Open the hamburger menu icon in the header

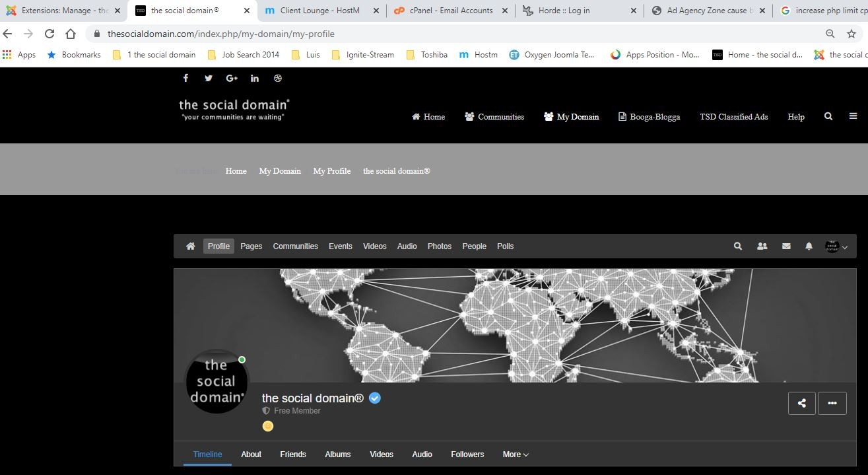[853, 116]
